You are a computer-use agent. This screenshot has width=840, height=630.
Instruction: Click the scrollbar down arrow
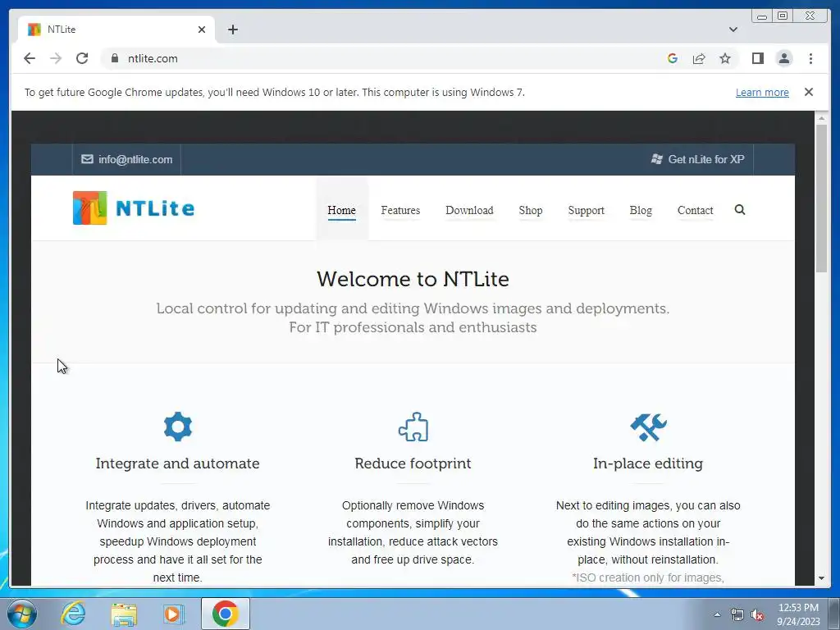point(821,578)
